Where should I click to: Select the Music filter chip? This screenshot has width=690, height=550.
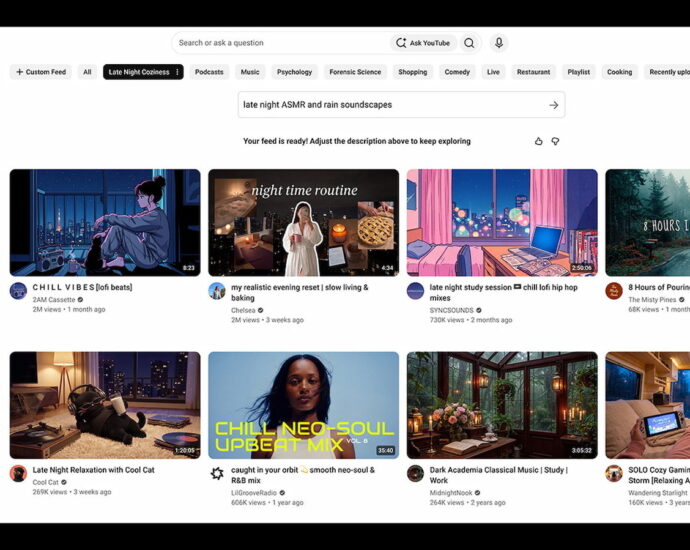tap(250, 72)
